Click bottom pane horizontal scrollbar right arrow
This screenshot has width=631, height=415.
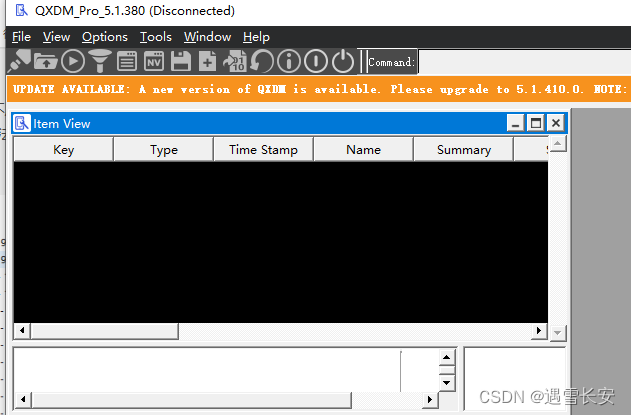430,400
